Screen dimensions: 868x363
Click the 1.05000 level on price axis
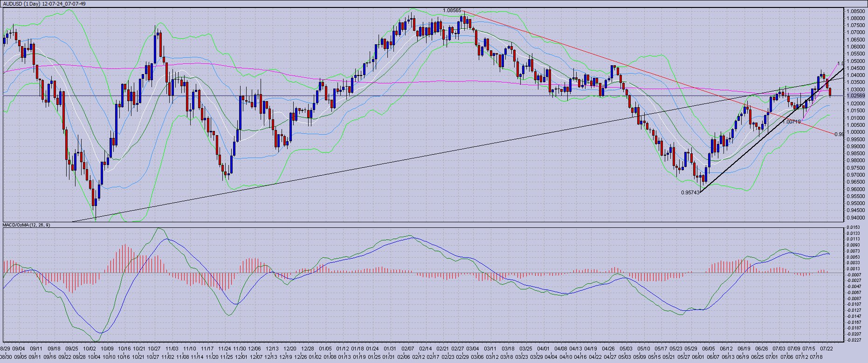[856, 61]
